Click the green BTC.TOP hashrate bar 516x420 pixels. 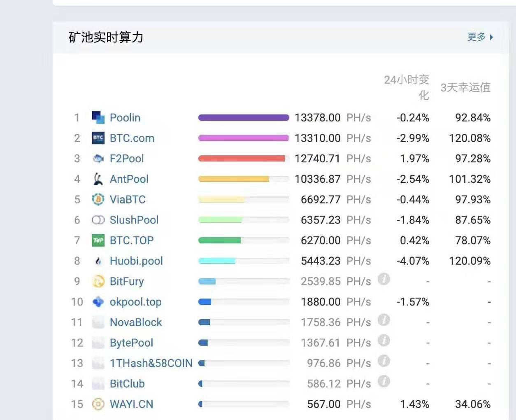[220, 240]
